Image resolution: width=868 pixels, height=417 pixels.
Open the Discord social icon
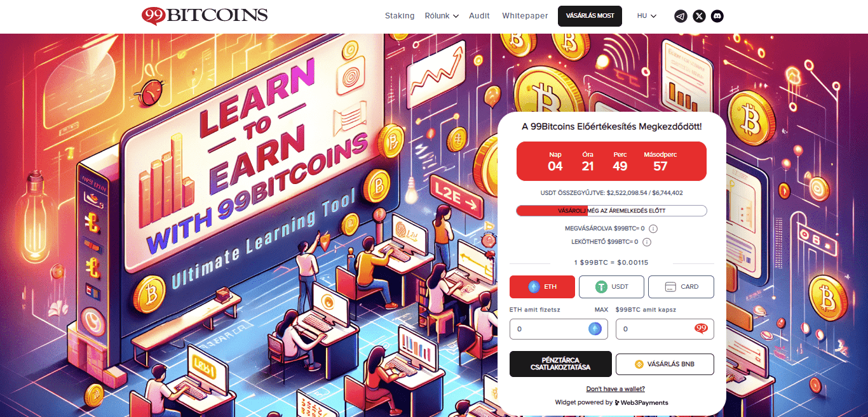click(x=717, y=17)
